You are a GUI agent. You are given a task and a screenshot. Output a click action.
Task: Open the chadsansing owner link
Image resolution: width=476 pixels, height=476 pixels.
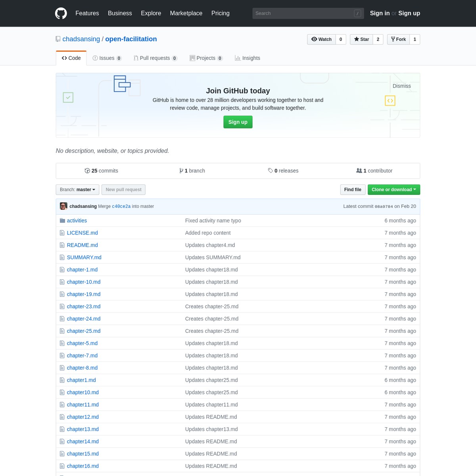(x=81, y=39)
